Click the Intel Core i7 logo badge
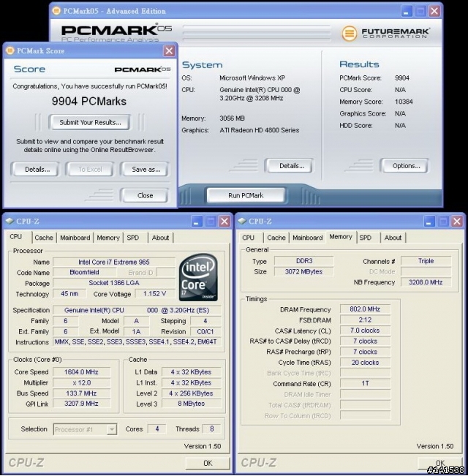 coord(198,277)
